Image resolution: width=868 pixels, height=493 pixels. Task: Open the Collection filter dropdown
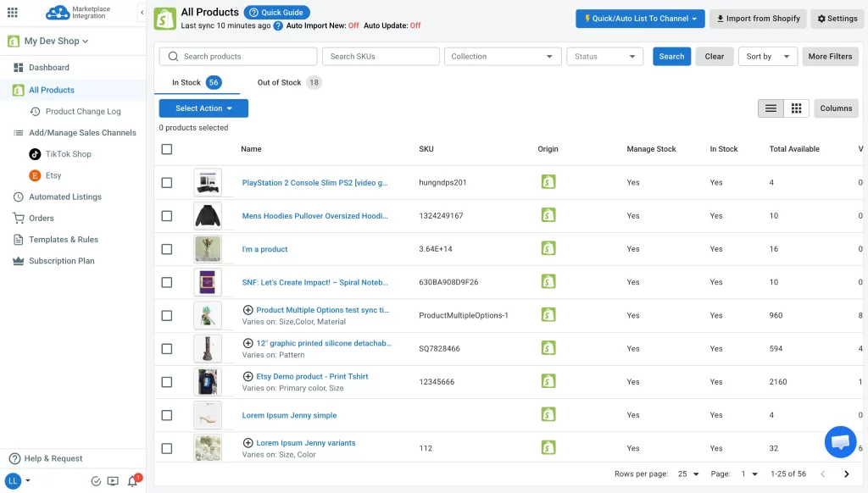503,57
